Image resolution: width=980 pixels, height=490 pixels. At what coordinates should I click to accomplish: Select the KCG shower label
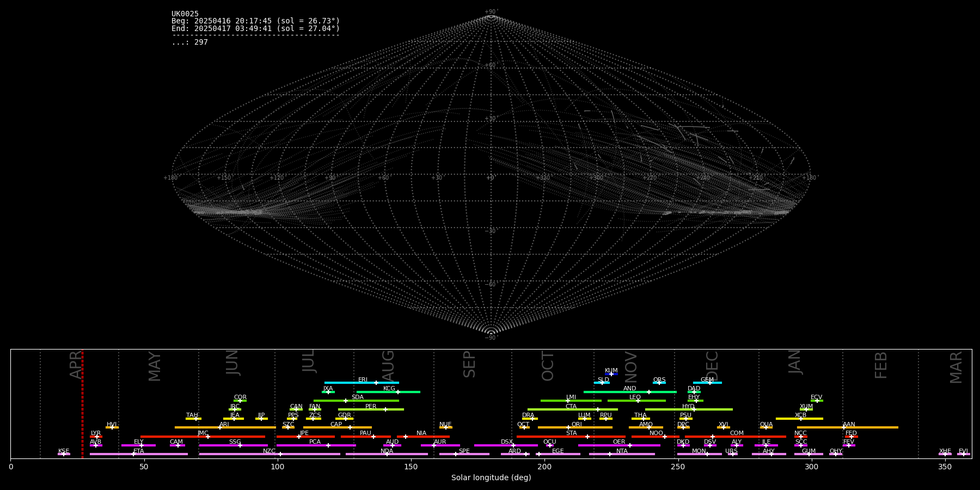point(389,389)
